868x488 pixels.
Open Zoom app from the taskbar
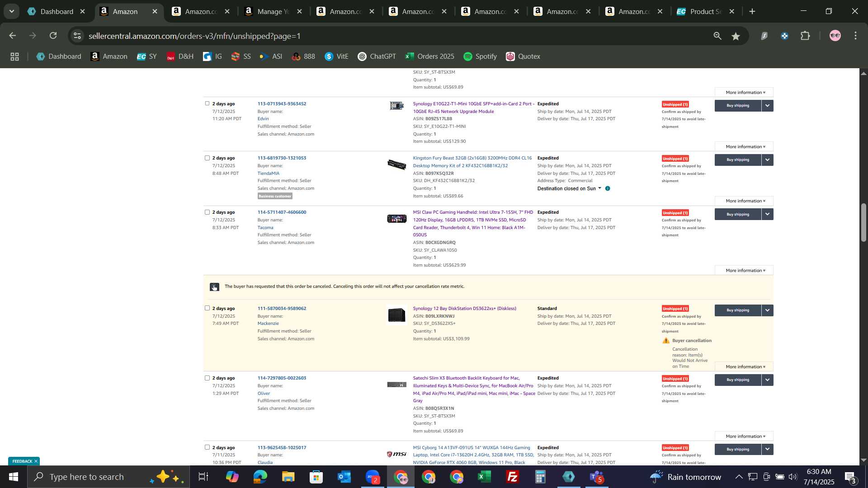[373, 477]
